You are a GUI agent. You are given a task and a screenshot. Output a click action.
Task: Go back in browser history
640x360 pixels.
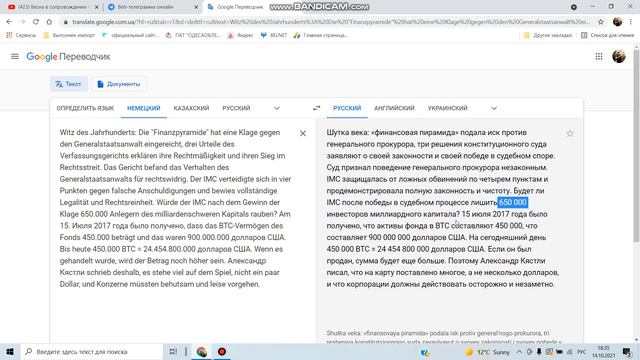[9, 22]
